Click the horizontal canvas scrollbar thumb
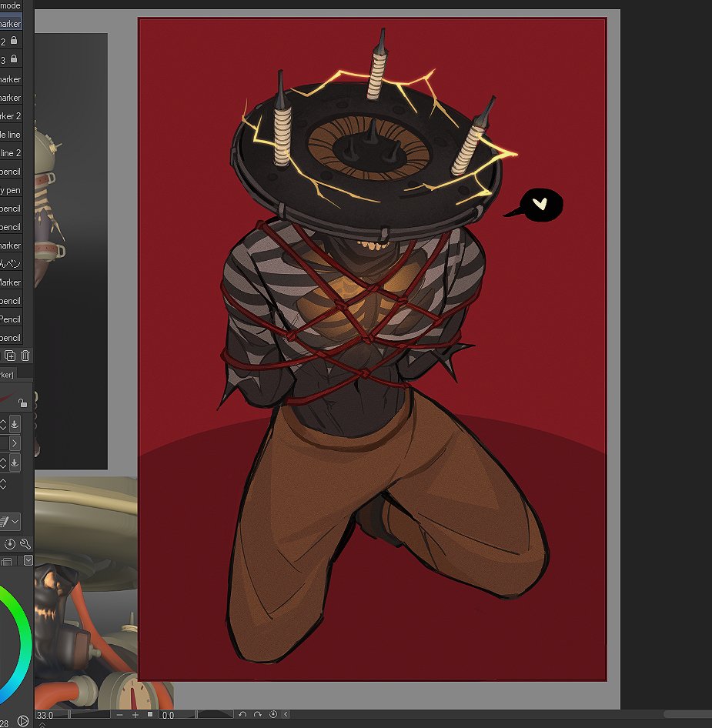712x728 pixels. click(687, 714)
